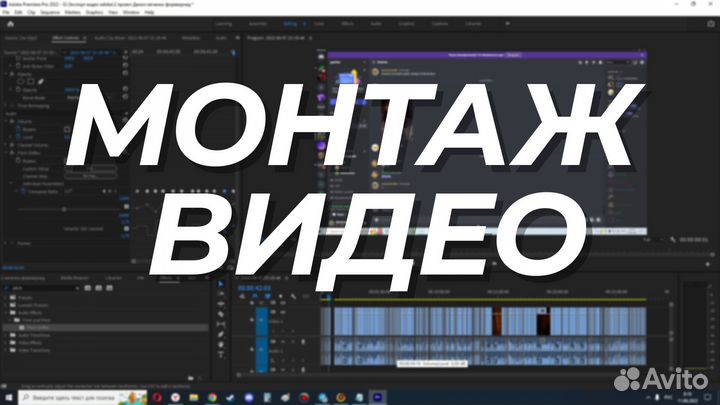Open the timeline display settings wrench
Screen dimensions: 720x405
tap(293, 296)
